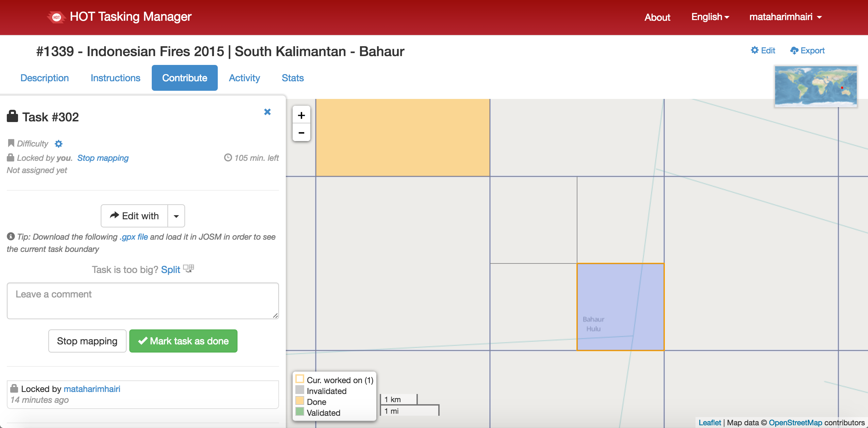
Task: Zoom out on the map
Action: click(x=301, y=133)
